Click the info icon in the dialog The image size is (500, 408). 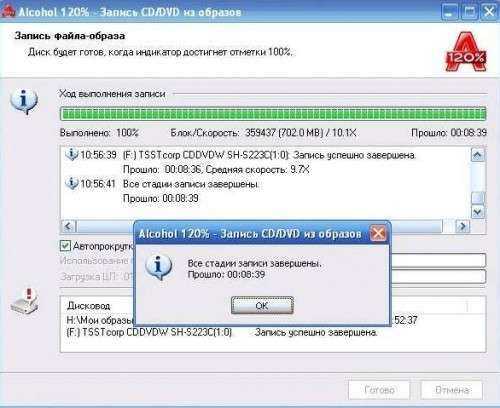tap(159, 267)
